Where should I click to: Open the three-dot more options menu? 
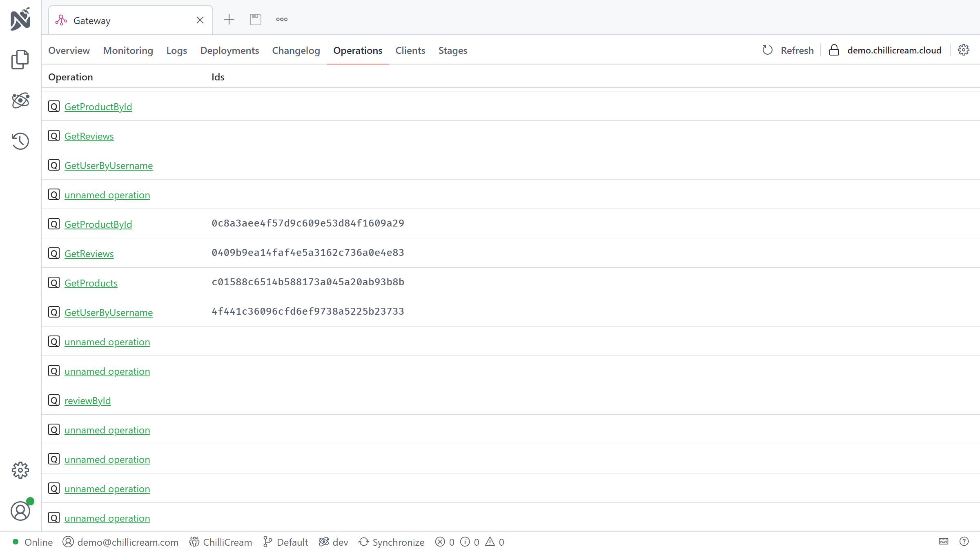tap(282, 19)
